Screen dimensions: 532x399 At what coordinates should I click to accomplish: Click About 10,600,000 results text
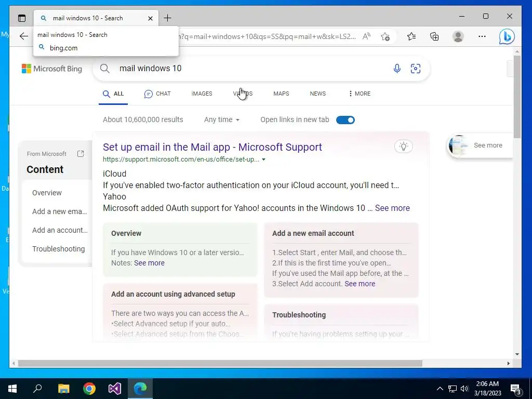point(143,120)
